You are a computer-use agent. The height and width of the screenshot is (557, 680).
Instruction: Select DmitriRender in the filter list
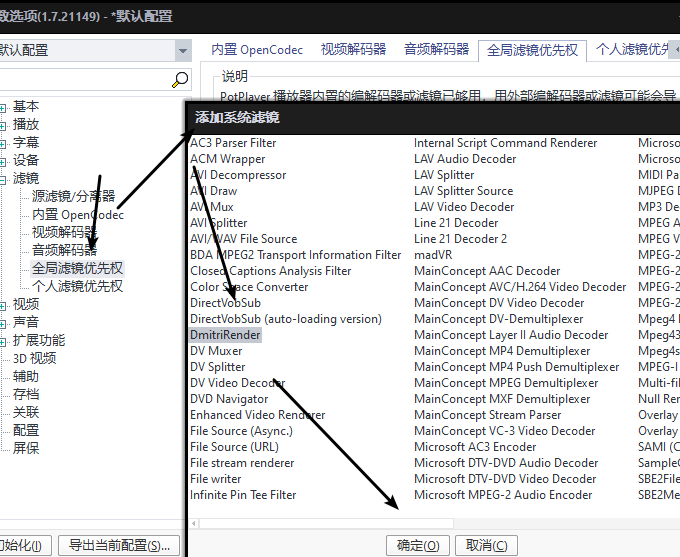click(x=226, y=335)
